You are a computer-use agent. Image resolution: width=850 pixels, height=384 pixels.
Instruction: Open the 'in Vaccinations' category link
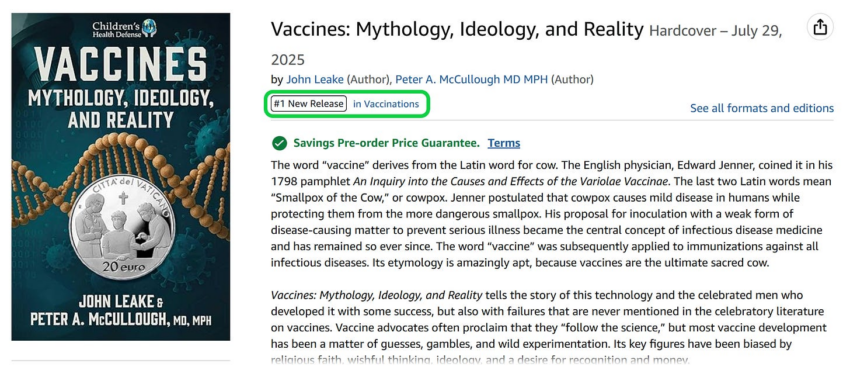click(x=386, y=104)
